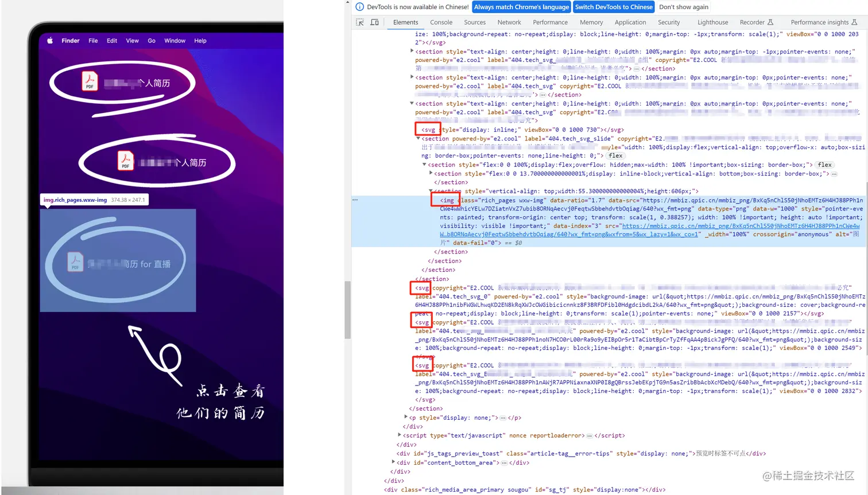Toggle the device toolbar icon in DevTools

coord(375,22)
